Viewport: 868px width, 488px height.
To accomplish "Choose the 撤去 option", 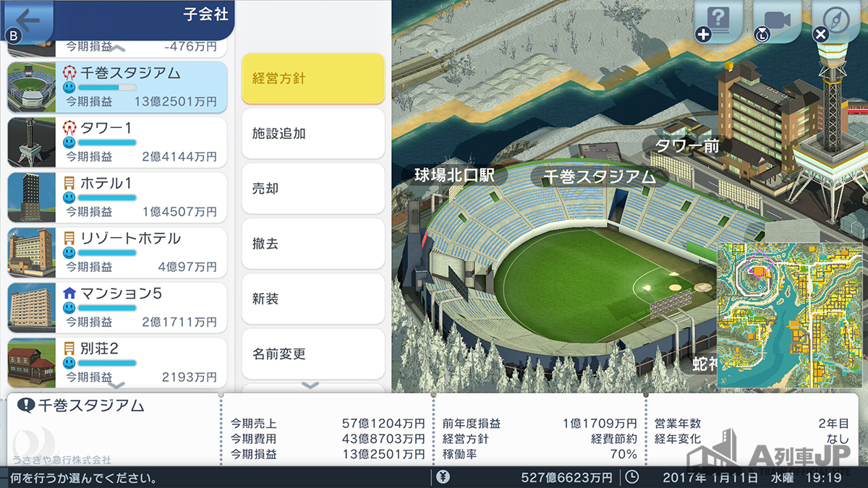I will [x=312, y=244].
